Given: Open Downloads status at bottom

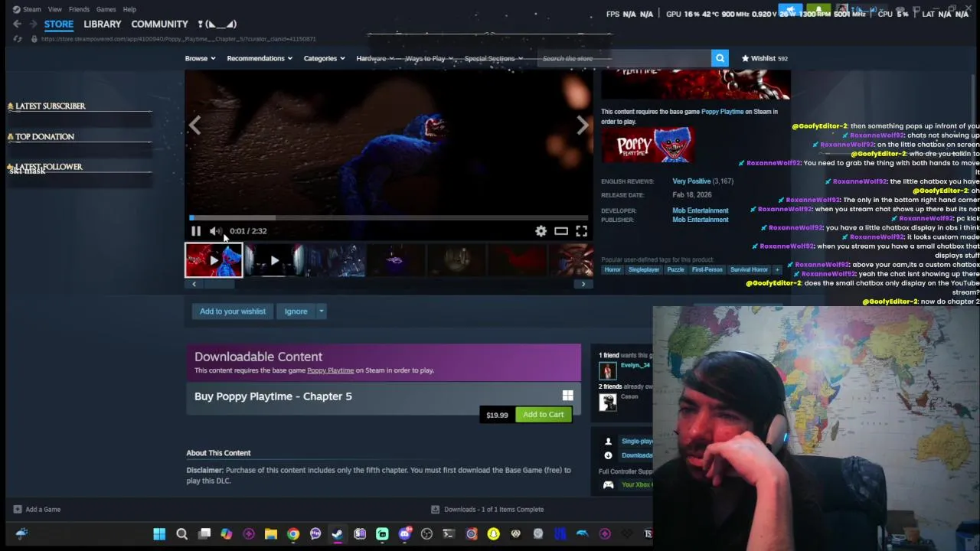Looking at the screenshot, I should [488, 510].
